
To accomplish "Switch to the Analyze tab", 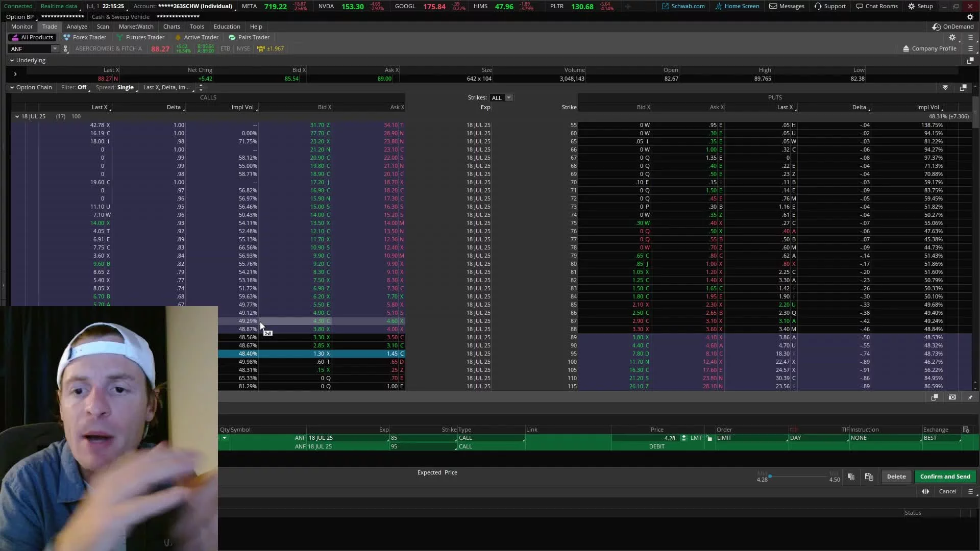I will tap(77, 27).
